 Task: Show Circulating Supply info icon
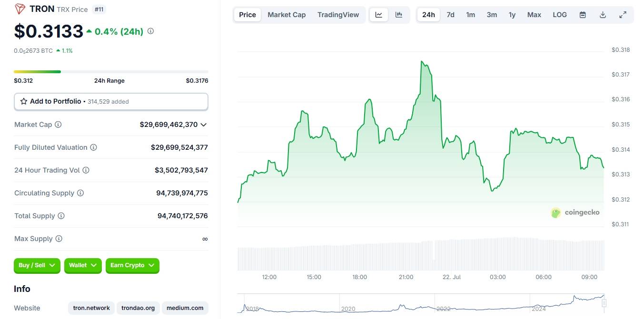(80, 193)
